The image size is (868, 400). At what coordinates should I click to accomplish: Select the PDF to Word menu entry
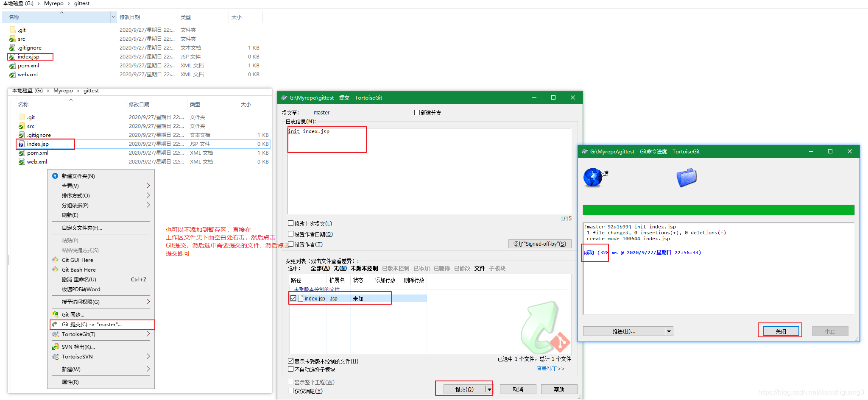(x=101, y=289)
